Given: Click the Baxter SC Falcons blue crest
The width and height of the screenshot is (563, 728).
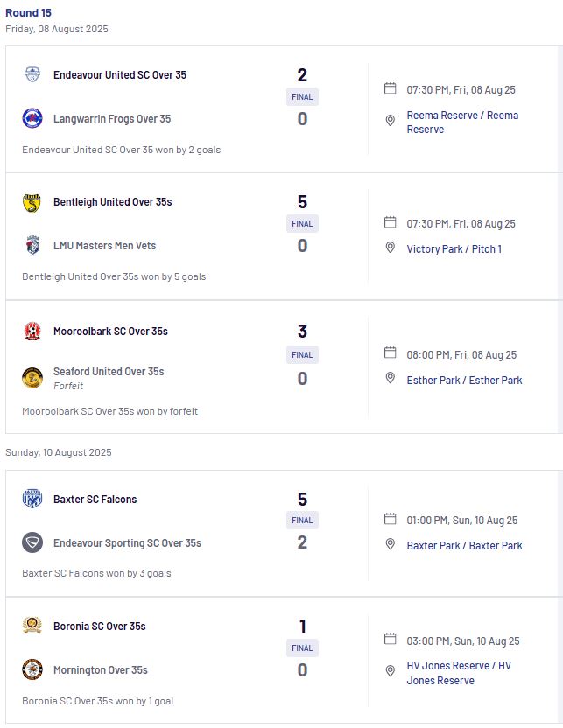Looking at the screenshot, I should (x=32, y=499).
